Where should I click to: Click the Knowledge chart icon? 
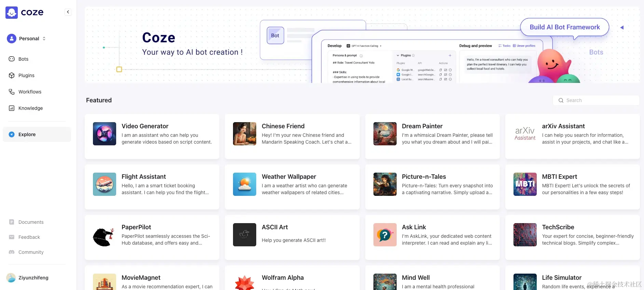[x=12, y=108]
